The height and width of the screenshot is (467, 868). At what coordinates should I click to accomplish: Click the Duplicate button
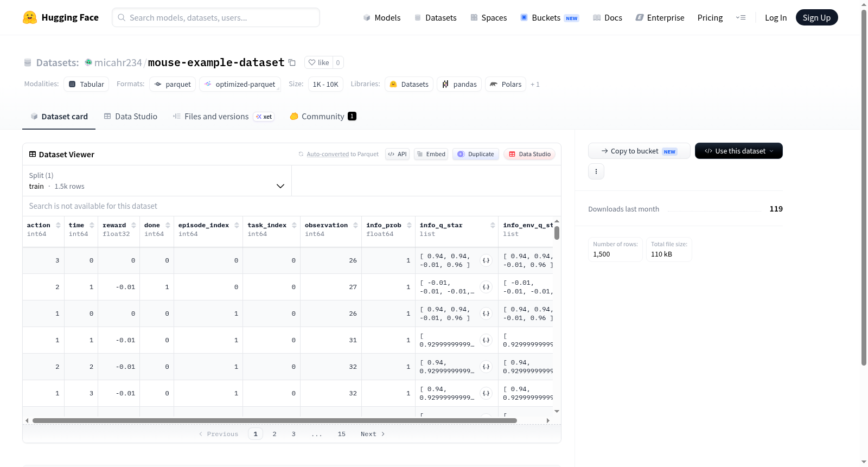tap(476, 154)
